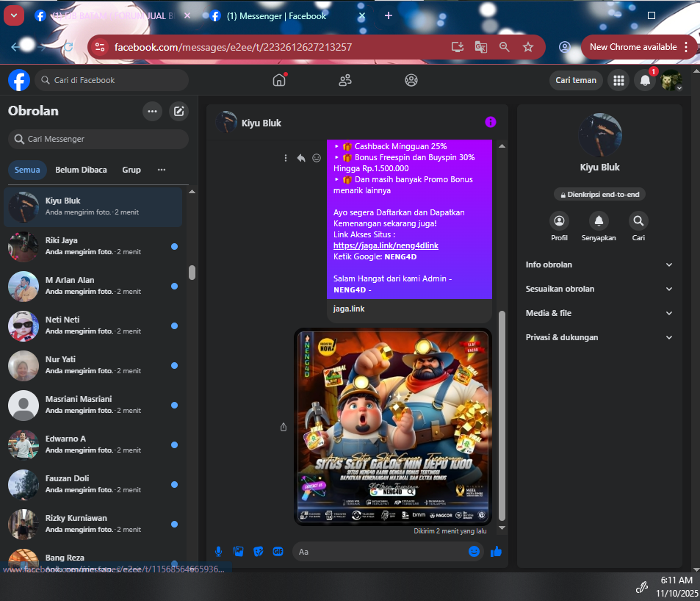Viewport: 700px width, 601px height.
Task: Start a new message with compose icon
Action: point(178,111)
